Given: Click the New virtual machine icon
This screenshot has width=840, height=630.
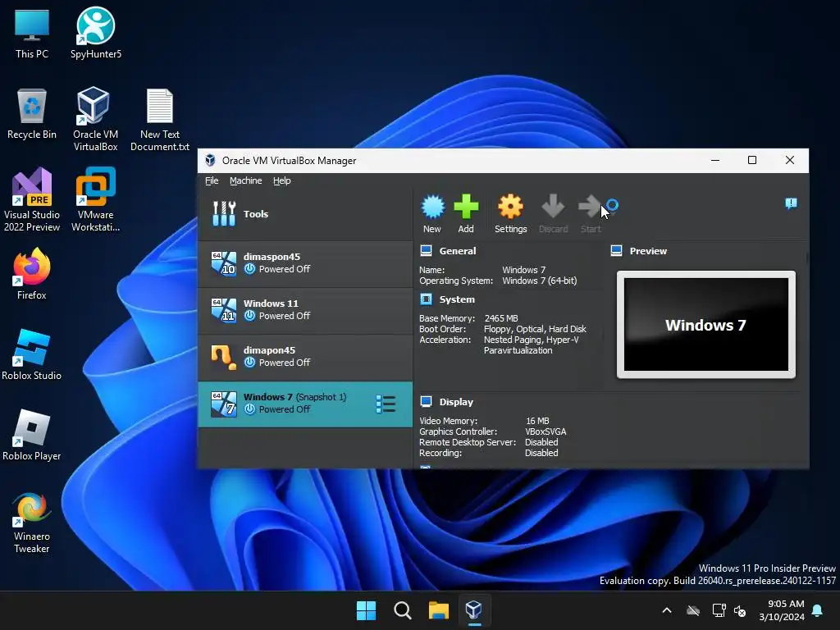Looking at the screenshot, I should [x=432, y=207].
